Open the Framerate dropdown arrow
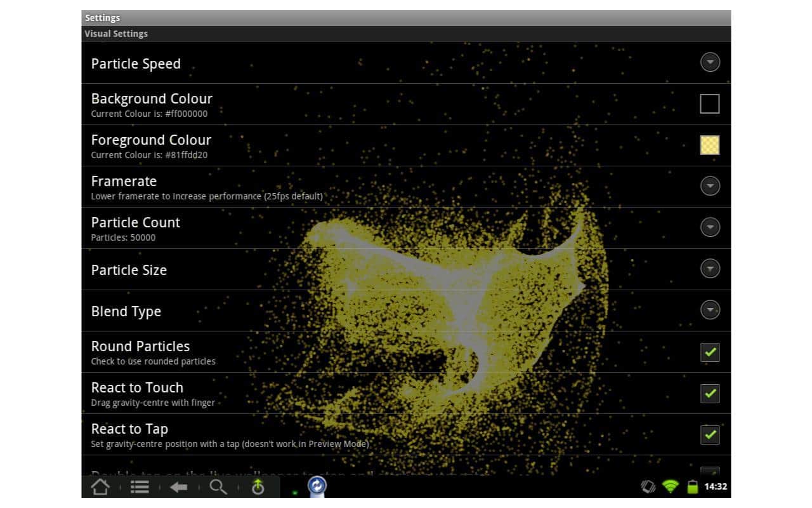Screen dimensions: 812x508 tap(709, 186)
